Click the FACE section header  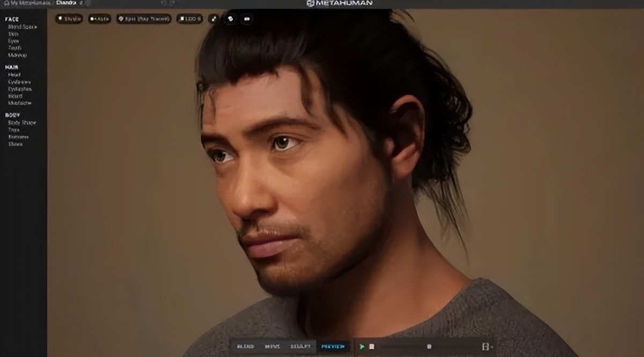click(12, 19)
